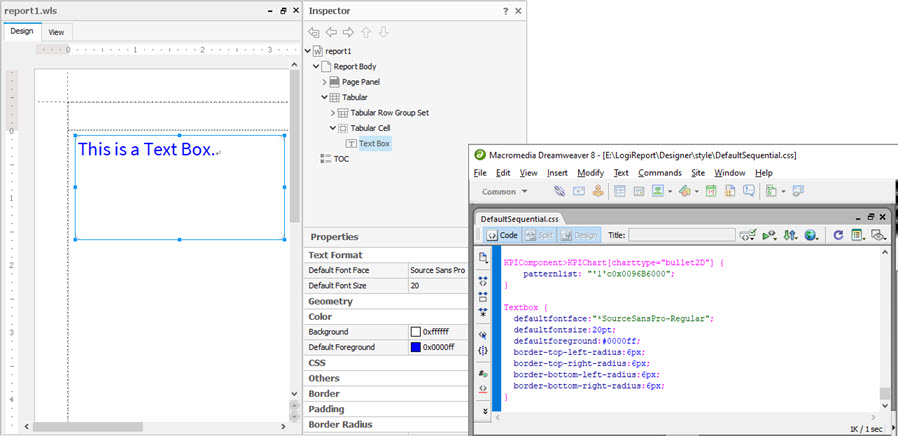The height and width of the screenshot is (436, 898).
Task: Click the Insert Div Tag icon
Action: click(639, 191)
